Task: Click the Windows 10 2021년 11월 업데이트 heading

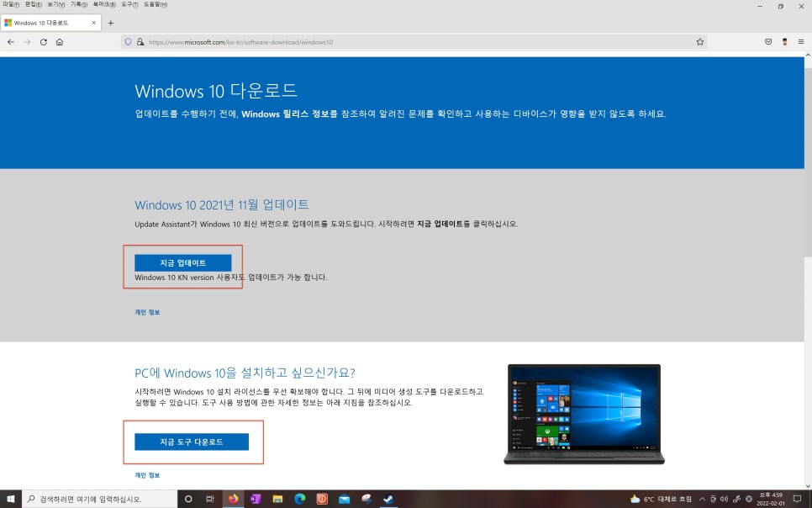Action: tap(222, 204)
